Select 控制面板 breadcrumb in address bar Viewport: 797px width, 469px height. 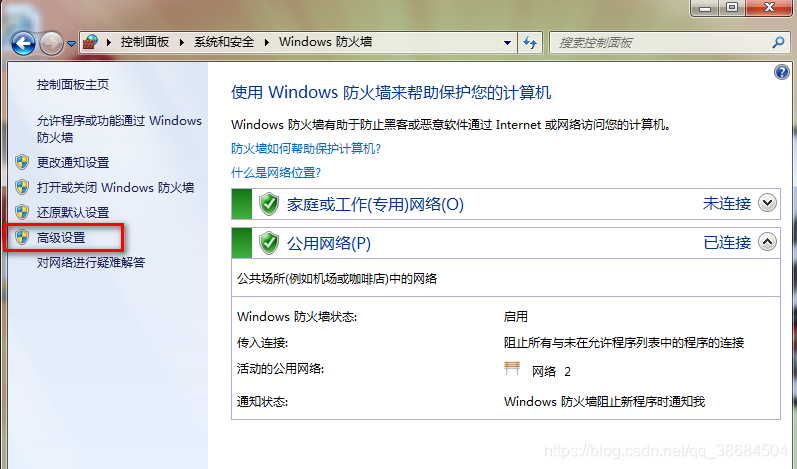pos(145,42)
